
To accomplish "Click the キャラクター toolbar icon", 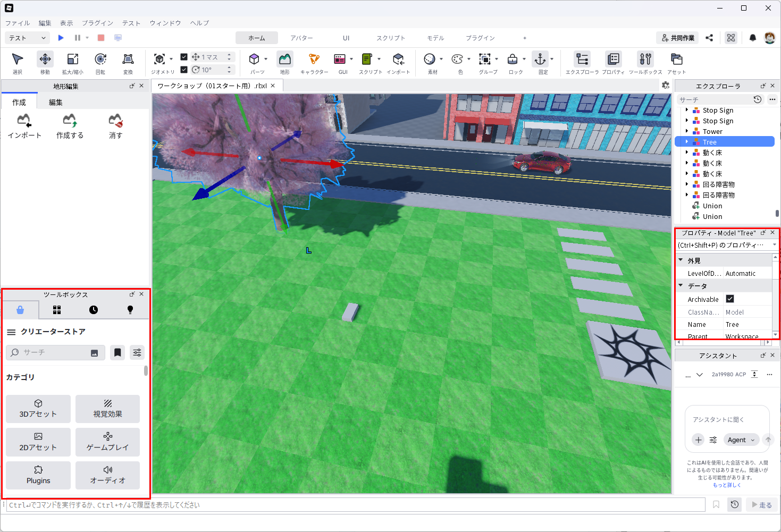I will click(314, 63).
